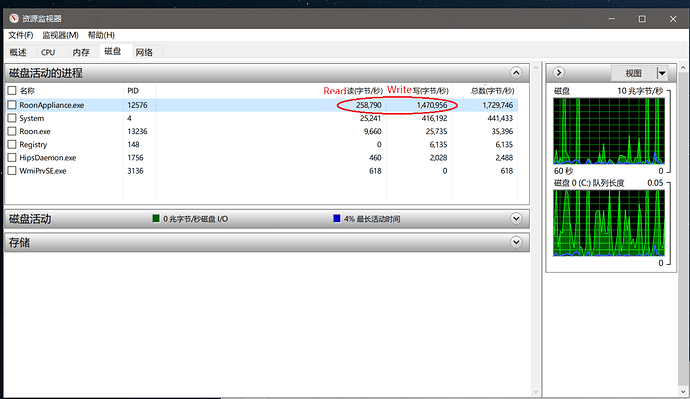The width and height of the screenshot is (690, 399).
Task: Switch to the 网络 tab
Action: click(144, 52)
